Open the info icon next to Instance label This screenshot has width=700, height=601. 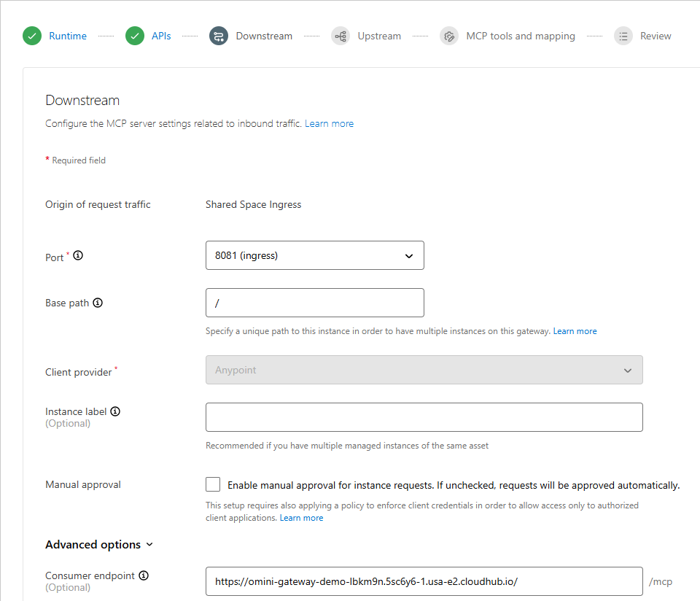coord(115,411)
